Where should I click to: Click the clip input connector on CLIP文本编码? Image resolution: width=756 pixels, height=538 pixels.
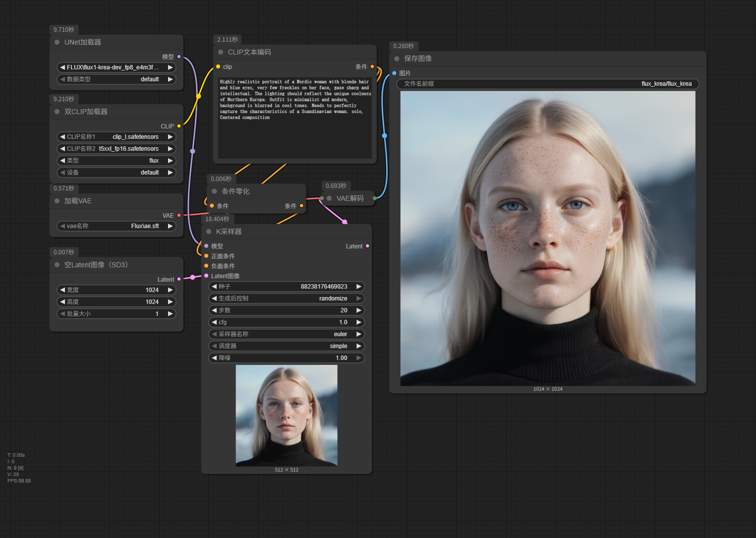218,66
